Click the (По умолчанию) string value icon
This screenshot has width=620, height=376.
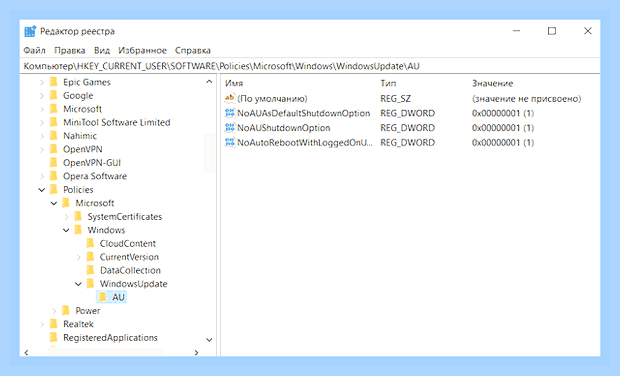point(230,98)
